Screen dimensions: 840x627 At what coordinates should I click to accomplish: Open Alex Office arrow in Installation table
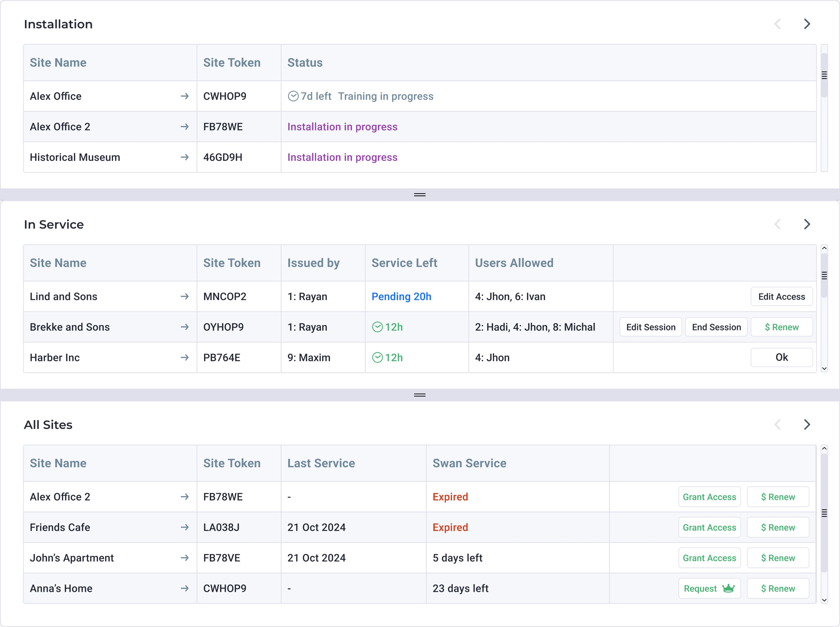pos(184,96)
